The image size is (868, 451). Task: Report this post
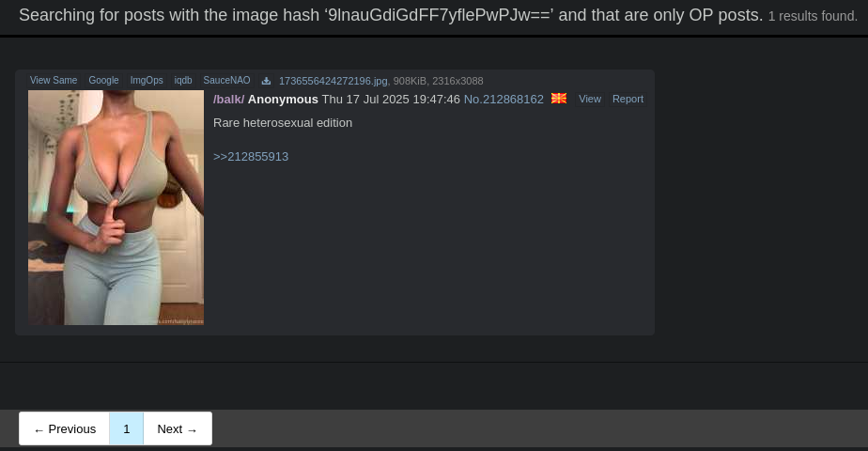tap(628, 99)
